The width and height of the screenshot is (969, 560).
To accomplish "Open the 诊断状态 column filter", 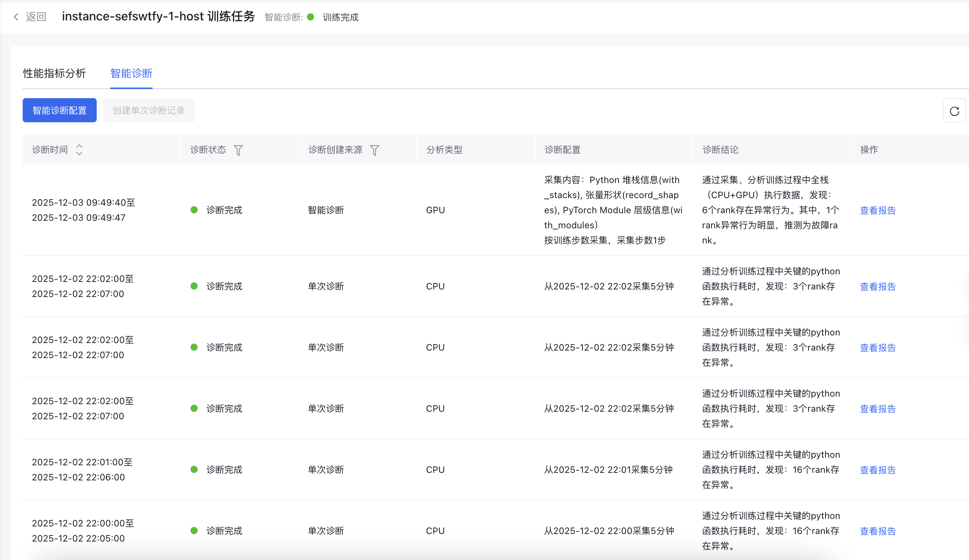I will point(238,150).
